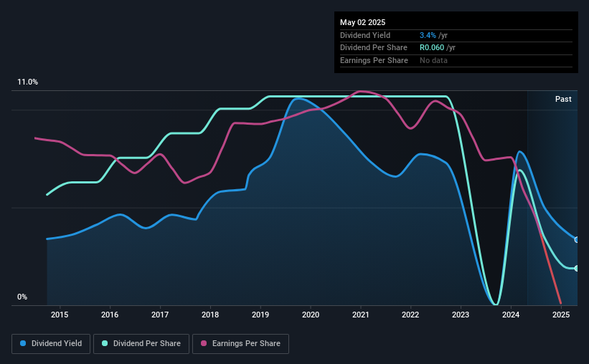Click the 11.0% y-axis label
589x364 pixels.
28,82
